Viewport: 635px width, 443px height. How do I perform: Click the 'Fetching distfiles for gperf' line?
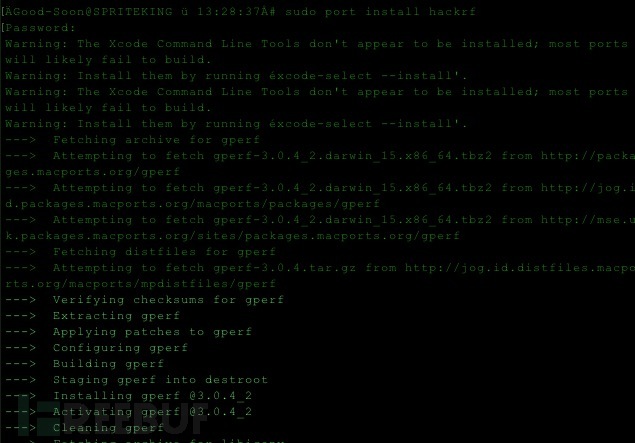tap(141, 252)
